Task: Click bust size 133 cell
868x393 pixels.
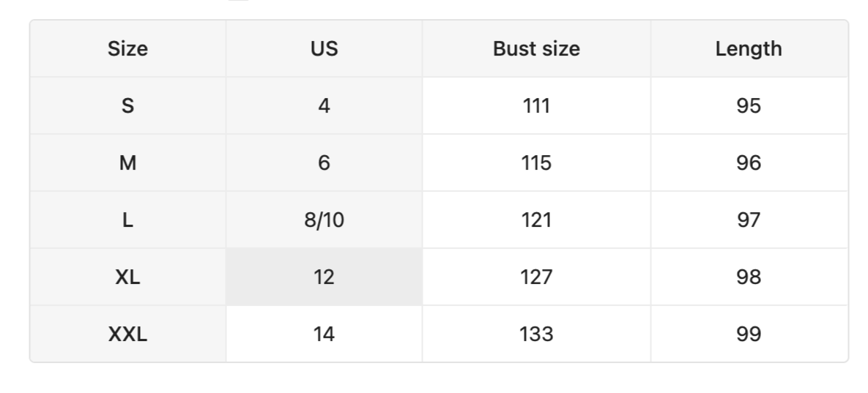Action: tap(536, 334)
